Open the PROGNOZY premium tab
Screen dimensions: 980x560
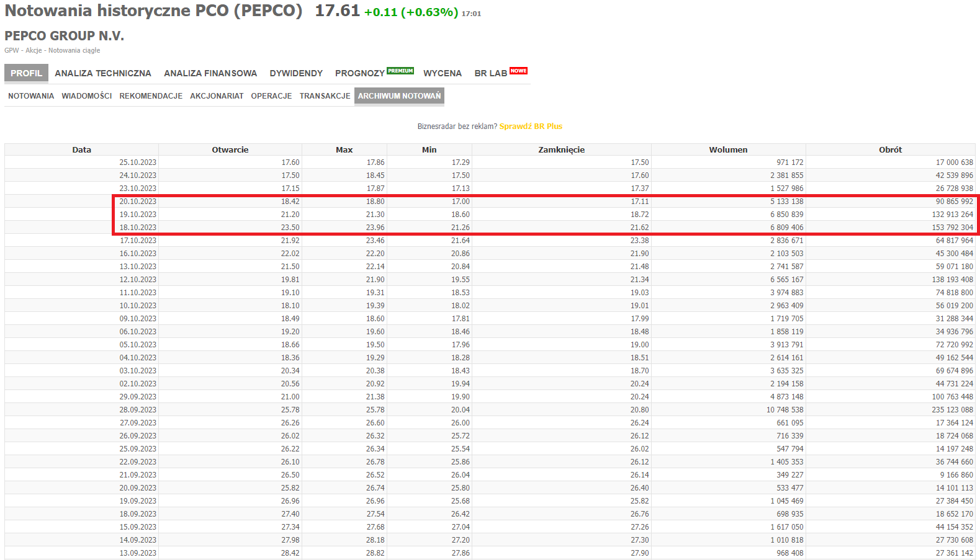(359, 73)
